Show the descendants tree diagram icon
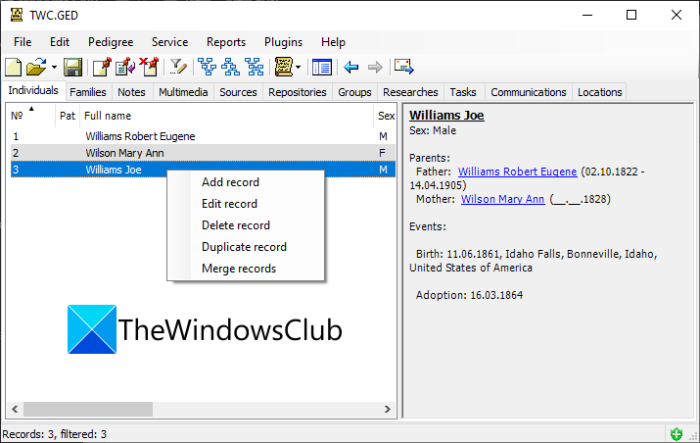This screenshot has height=443, width=700. [230, 67]
